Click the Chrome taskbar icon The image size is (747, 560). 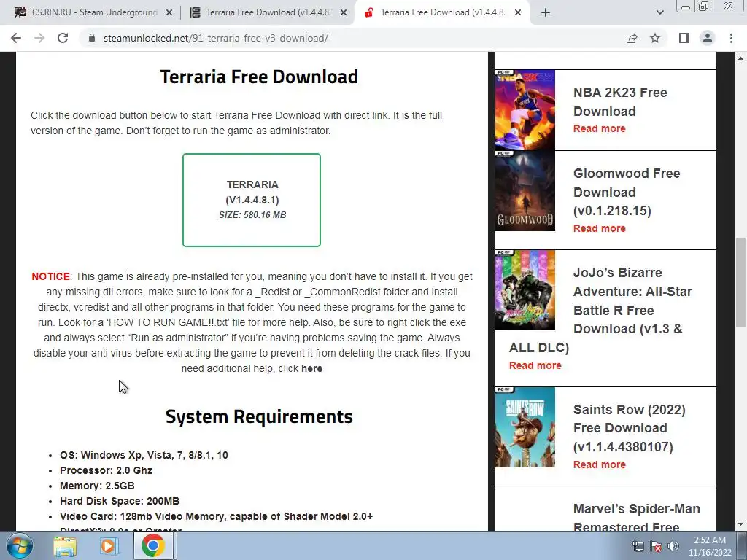(152, 545)
